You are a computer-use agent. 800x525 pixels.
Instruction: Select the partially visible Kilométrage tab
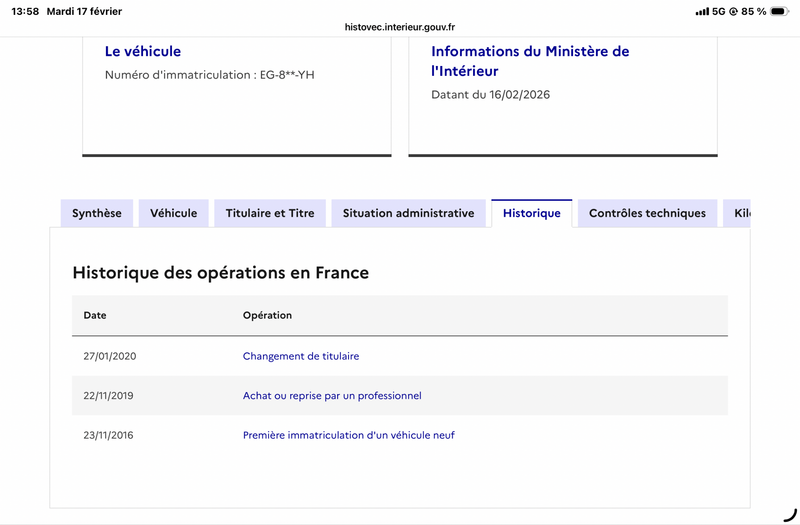tap(740, 213)
